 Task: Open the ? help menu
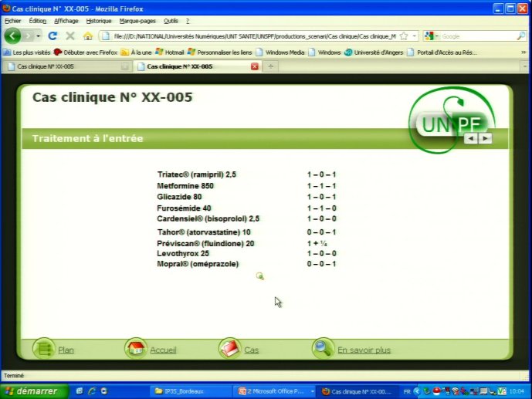click(x=188, y=21)
